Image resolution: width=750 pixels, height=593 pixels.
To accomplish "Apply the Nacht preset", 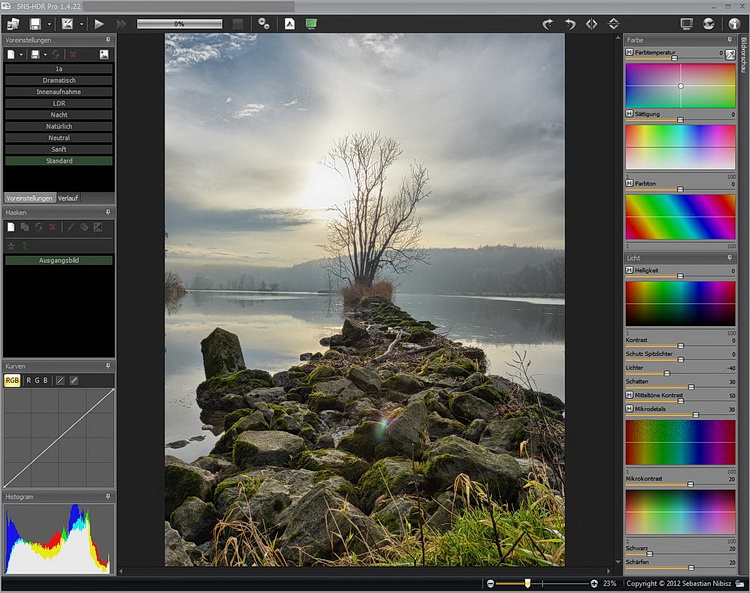I will coord(59,115).
